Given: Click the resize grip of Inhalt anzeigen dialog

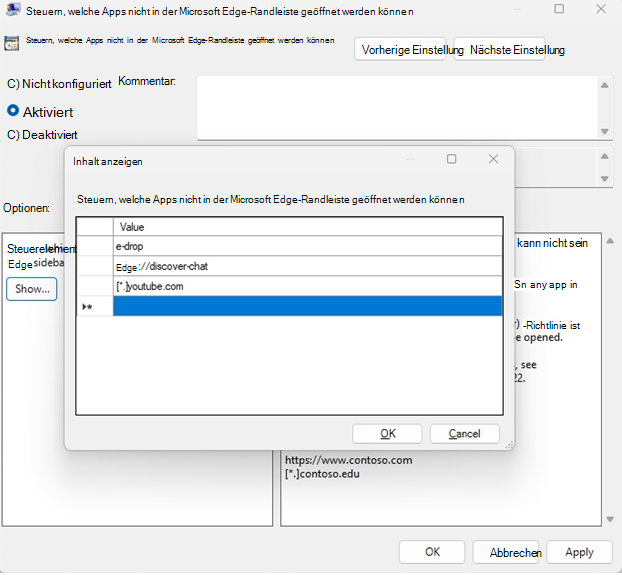Looking at the screenshot, I should 509,445.
